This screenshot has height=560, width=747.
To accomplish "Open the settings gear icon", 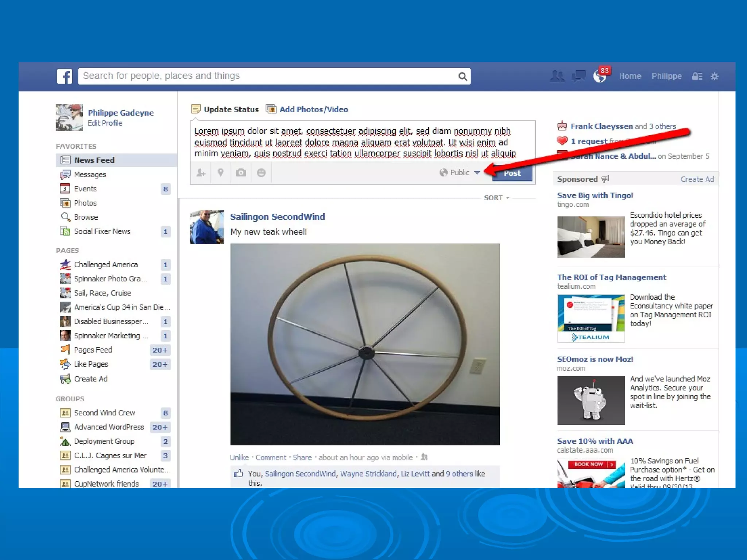I will pos(715,76).
